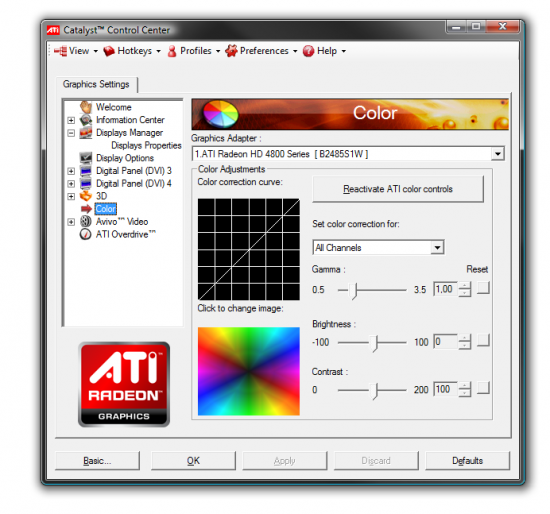This screenshot has height=514, width=550.
Task: Click Reactivate ATI color controls button
Action: [x=398, y=189]
